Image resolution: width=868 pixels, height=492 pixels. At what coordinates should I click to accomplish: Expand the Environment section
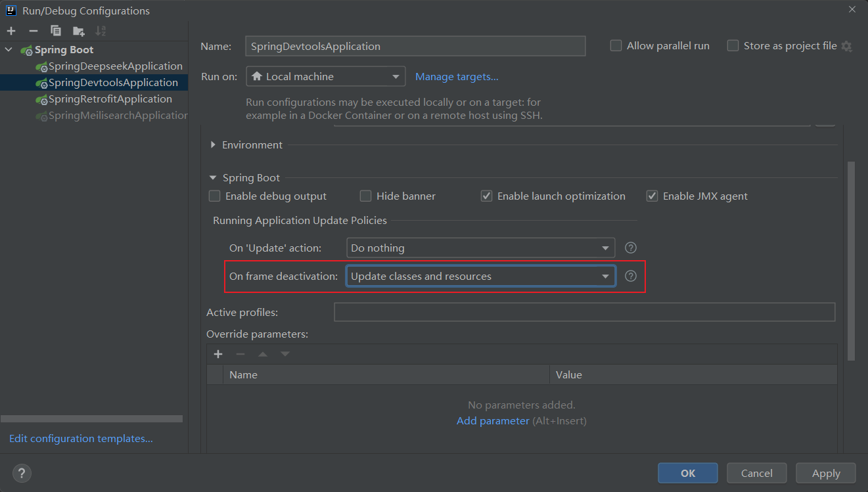click(x=213, y=145)
